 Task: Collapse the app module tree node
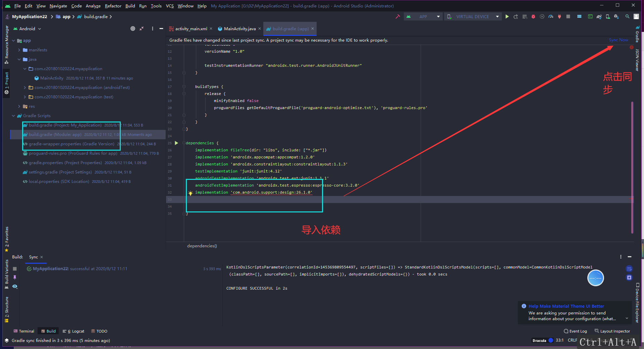(x=14, y=41)
